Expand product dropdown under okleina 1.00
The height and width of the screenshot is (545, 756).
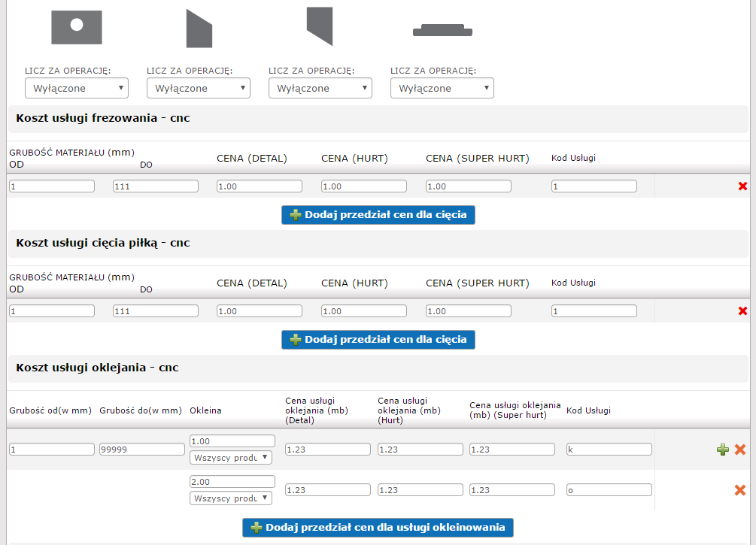[x=231, y=457]
